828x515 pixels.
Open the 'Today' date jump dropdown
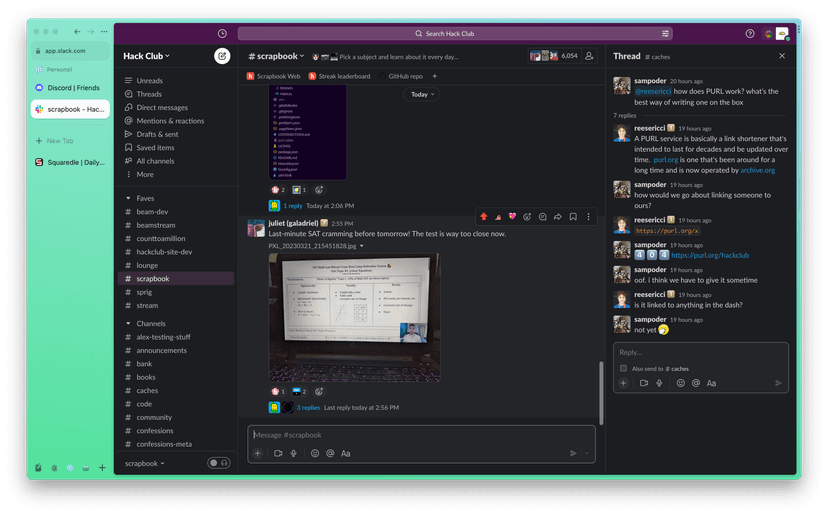point(422,94)
